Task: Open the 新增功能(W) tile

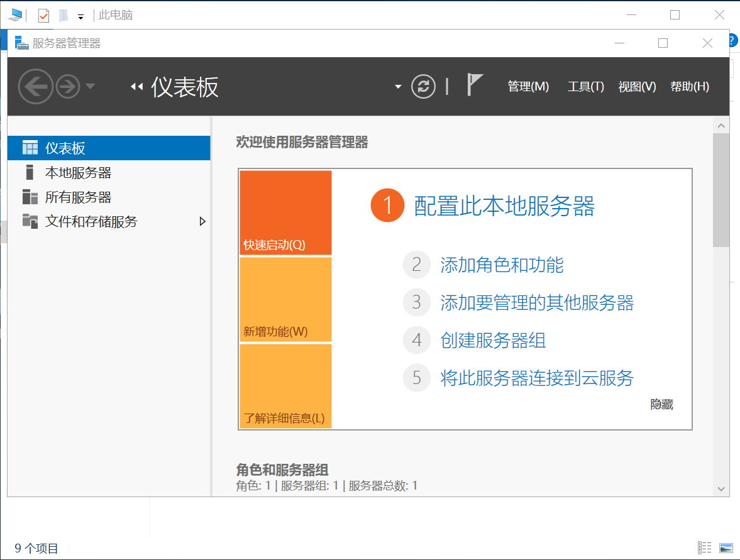Action: (x=285, y=299)
